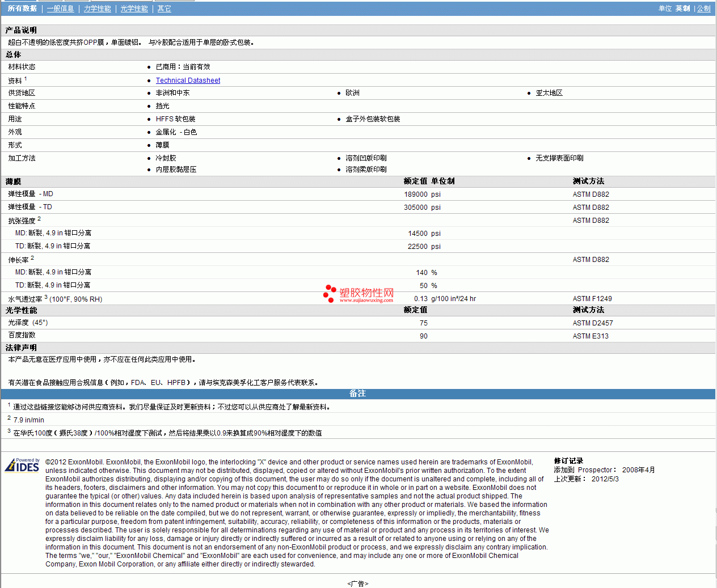Select 英制 units
The image size is (717, 588).
coord(682,9)
